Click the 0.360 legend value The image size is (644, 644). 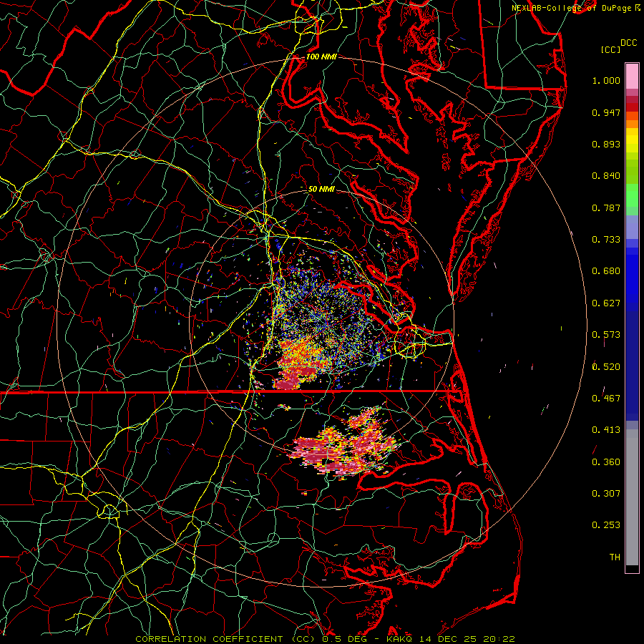(x=606, y=462)
